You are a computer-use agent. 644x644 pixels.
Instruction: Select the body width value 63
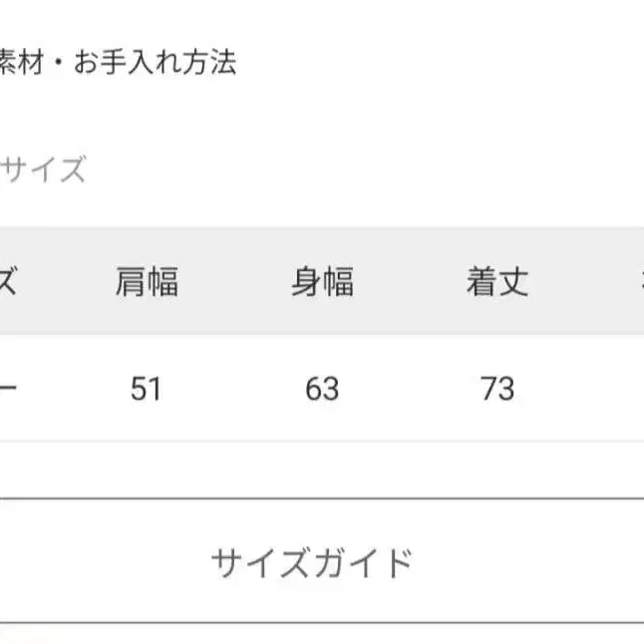pyautogui.click(x=322, y=388)
